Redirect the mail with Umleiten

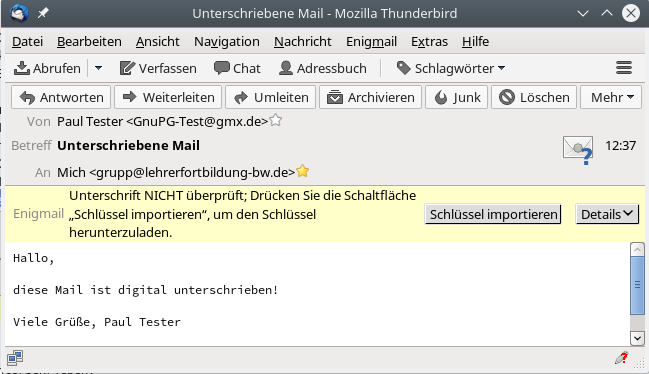pyautogui.click(x=271, y=97)
